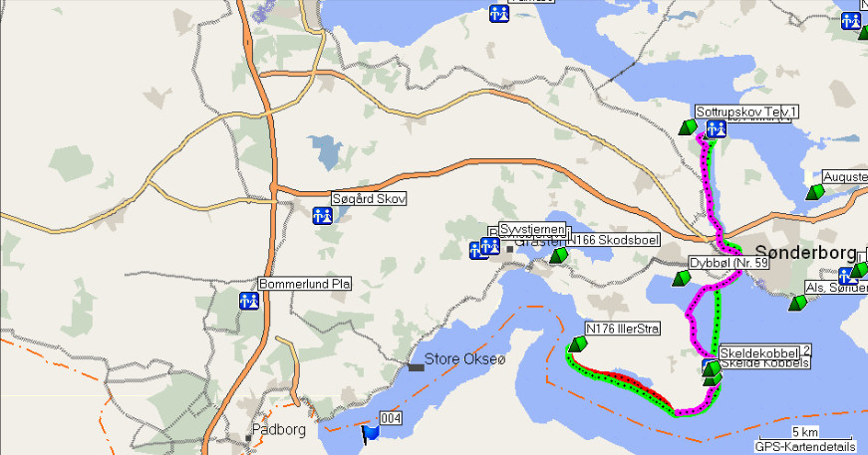Select the N176 IllerStra tent icon

click(x=577, y=344)
